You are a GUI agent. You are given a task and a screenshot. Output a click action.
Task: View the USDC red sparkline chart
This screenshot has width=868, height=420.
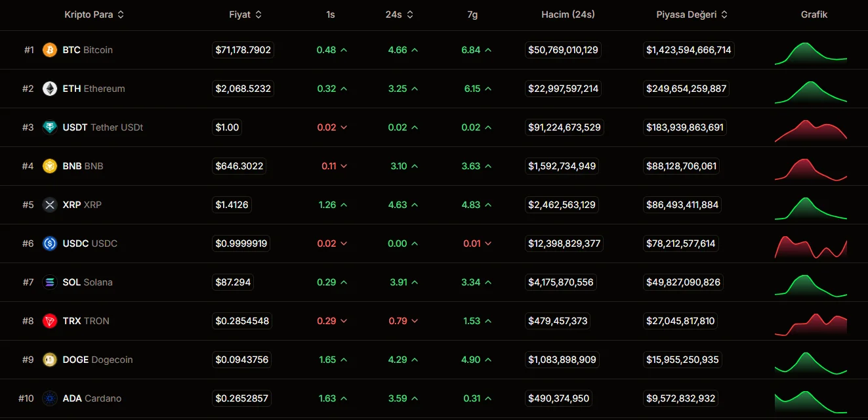click(811, 246)
